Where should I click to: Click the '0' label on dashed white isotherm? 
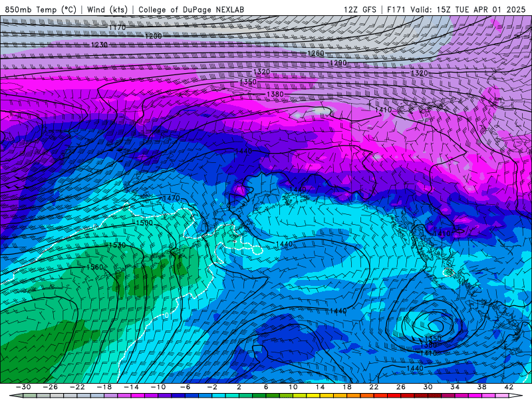tap(167, 315)
